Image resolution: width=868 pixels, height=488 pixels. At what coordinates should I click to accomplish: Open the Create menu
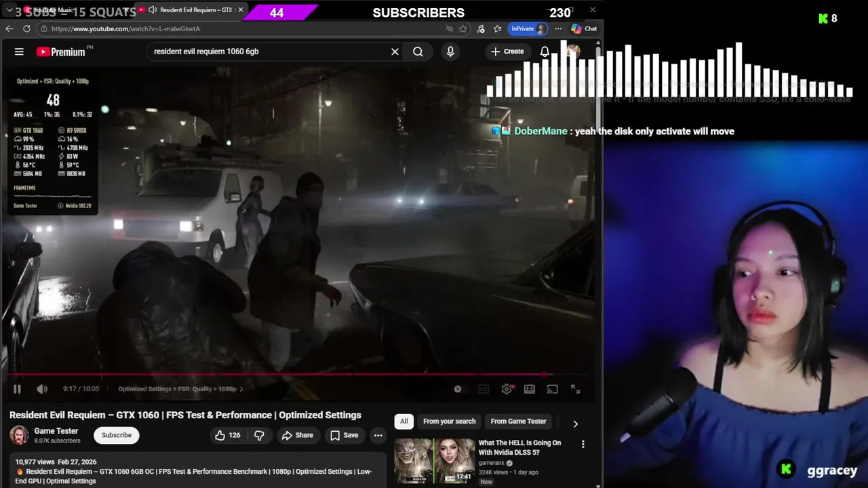(x=507, y=52)
